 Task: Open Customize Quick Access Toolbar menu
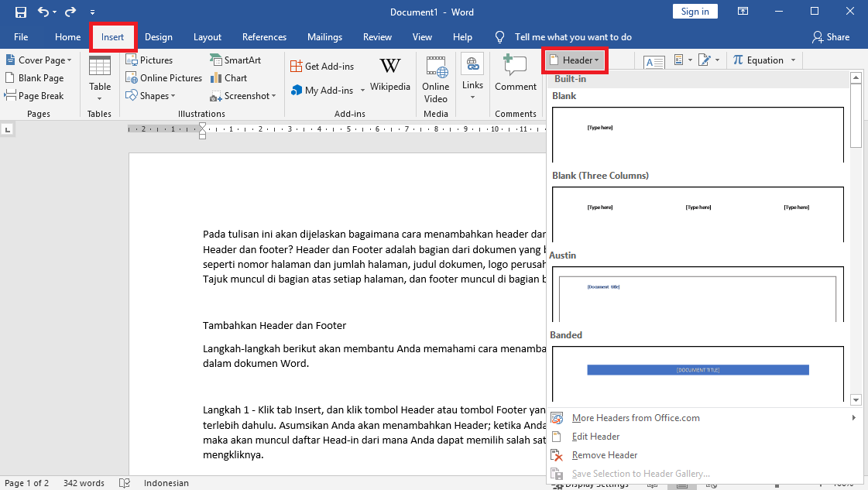(92, 12)
